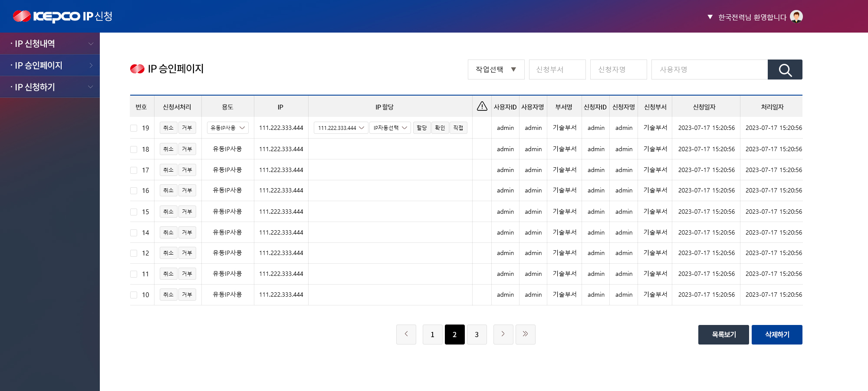Click the warning triangle column header

tap(482, 106)
